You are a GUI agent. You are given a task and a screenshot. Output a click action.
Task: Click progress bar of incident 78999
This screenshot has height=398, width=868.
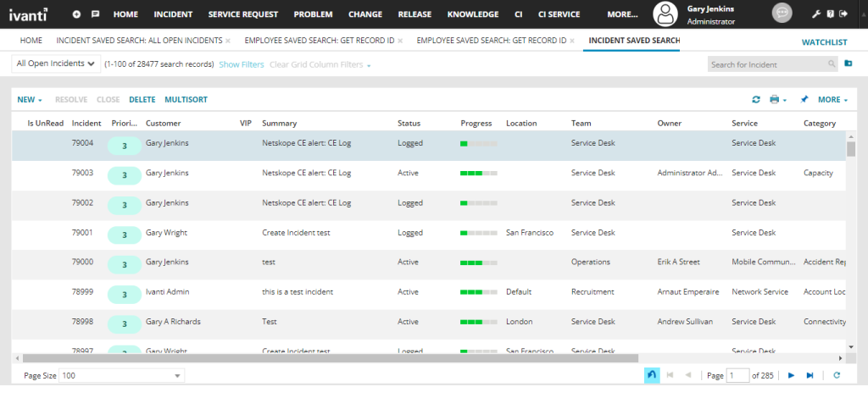click(479, 292)
